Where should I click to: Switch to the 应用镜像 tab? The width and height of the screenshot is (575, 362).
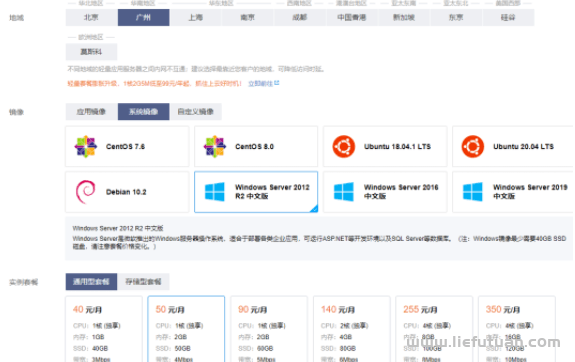click(92, 111)
